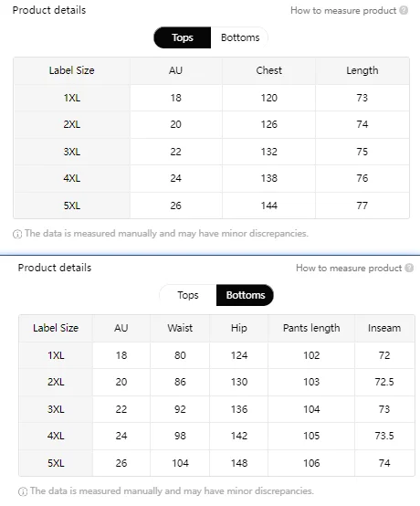Open upper 'How to measure product' link

343,11
